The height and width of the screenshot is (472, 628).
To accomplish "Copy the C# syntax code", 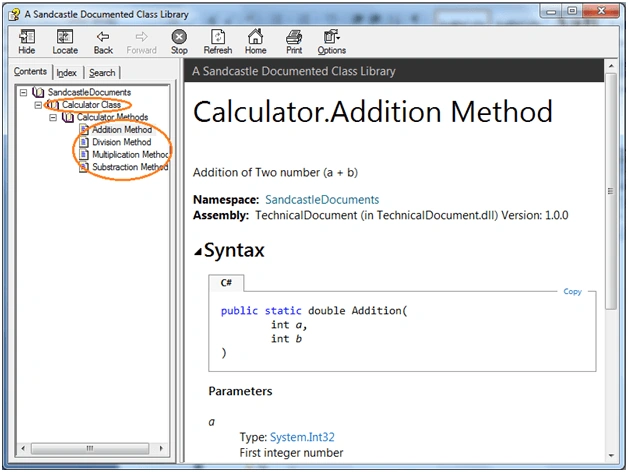I will pyautogui.click(x=572, y=291).
